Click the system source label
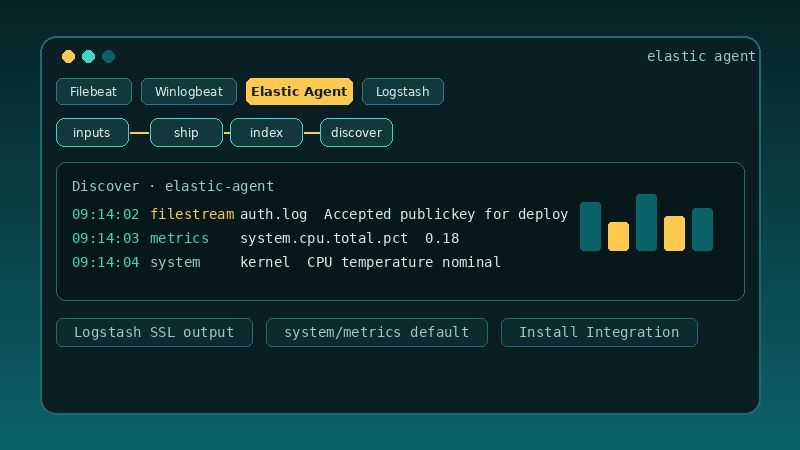The width and height of the screenshot is (800, 450). [175, 263]
